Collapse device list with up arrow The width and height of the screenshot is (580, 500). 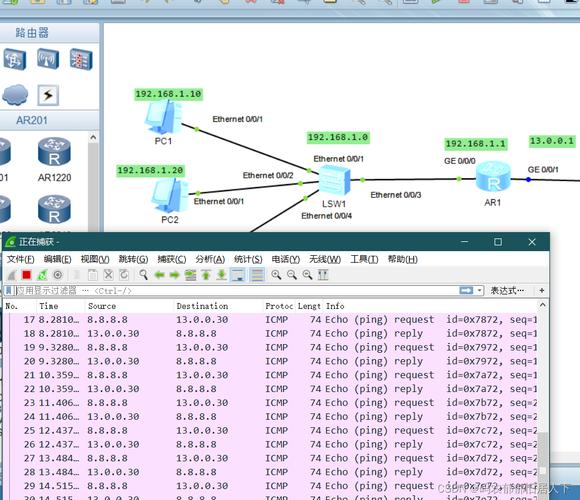tap(93, 138)
